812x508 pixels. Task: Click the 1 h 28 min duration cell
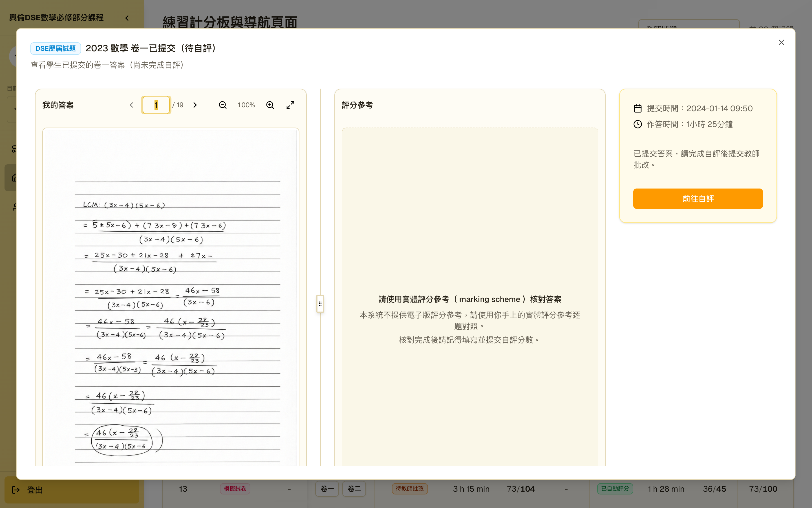(666, 489)
